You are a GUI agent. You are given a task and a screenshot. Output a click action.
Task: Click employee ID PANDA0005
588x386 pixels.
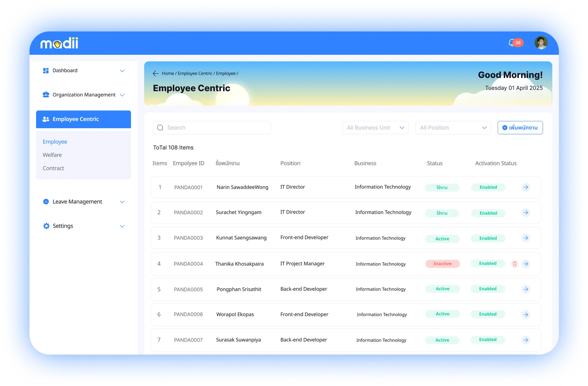point(188,289)
